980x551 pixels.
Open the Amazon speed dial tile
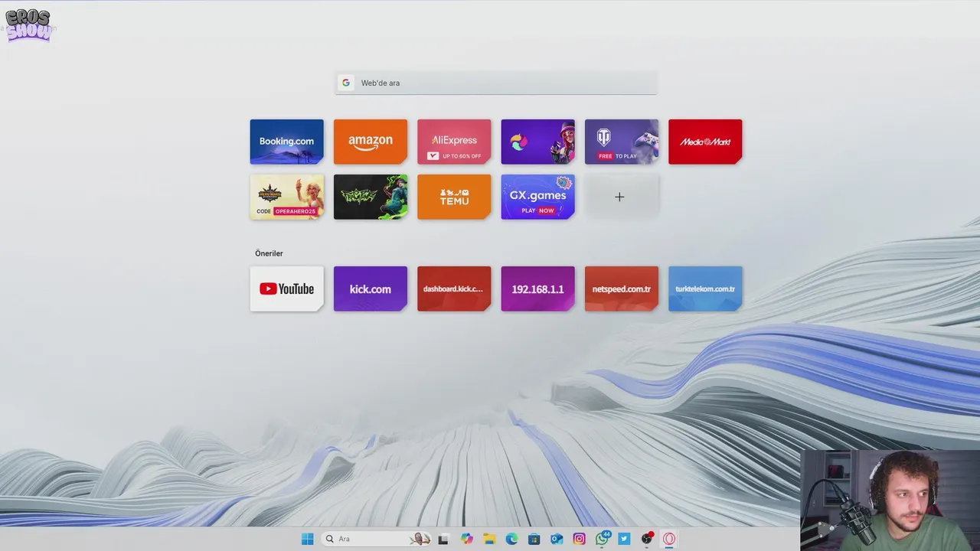point(371,142)
